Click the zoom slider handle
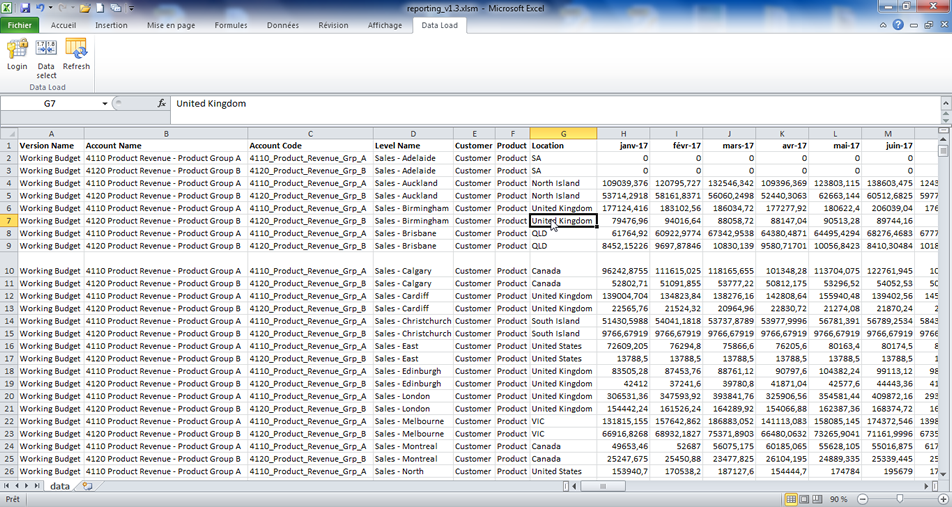 900,498
